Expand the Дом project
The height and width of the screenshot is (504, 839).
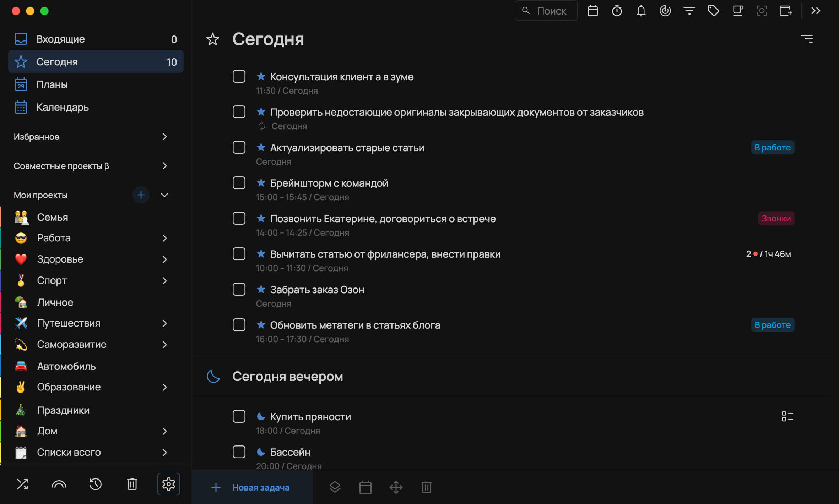point(164,431)
